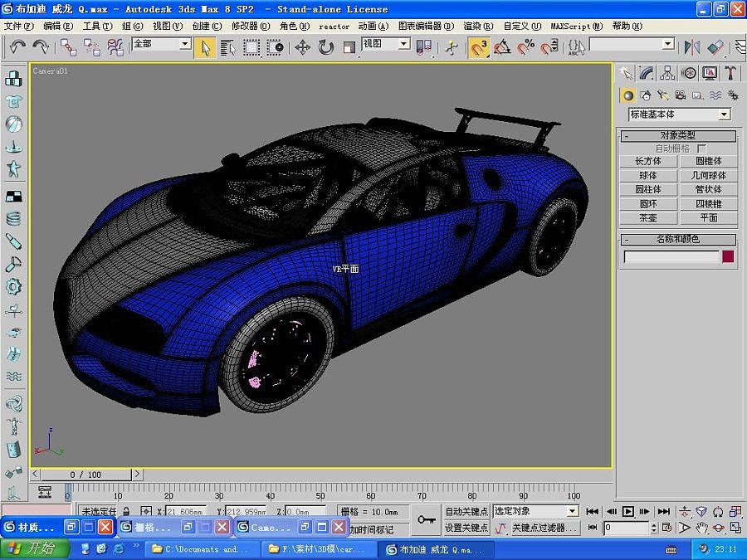This screenshot has height=560, width=747.
Task: Toggle the selection lock padlock
Action: point(126,511)
